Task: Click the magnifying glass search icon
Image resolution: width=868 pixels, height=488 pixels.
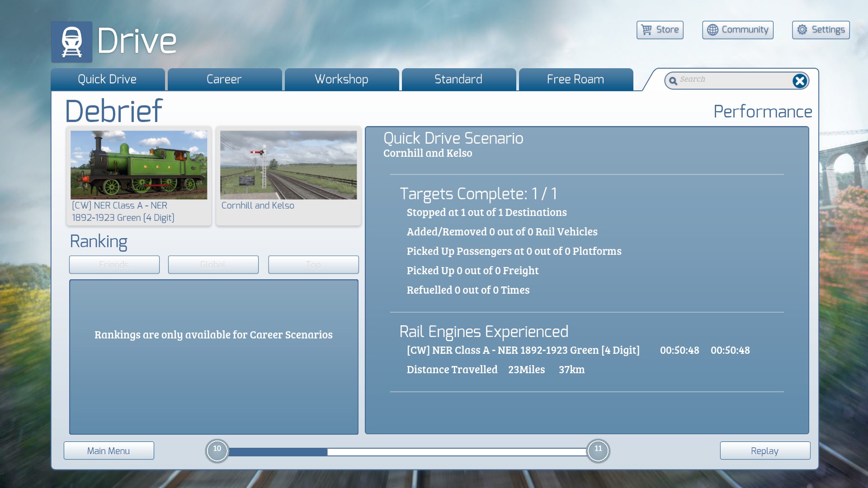Action: (673, 81)
